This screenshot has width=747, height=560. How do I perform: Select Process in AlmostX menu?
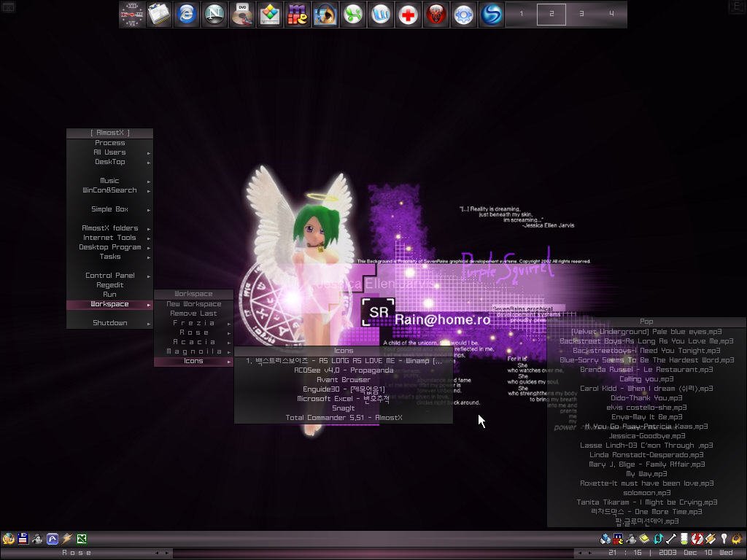109,143
